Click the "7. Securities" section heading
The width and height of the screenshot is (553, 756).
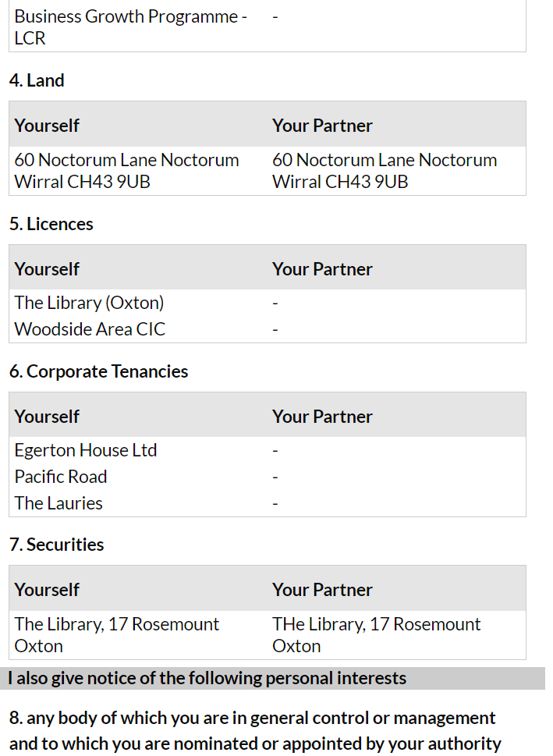tap(56, 545)
